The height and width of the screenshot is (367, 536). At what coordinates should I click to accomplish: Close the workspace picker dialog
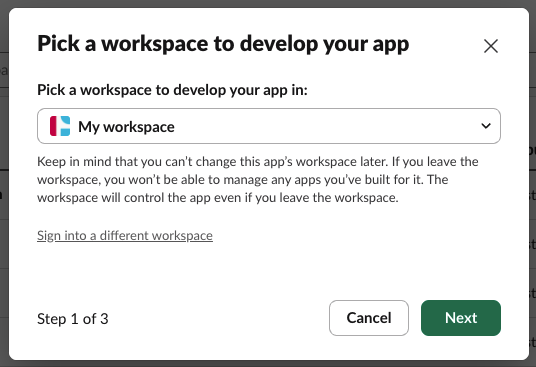(x=491, y=46)
